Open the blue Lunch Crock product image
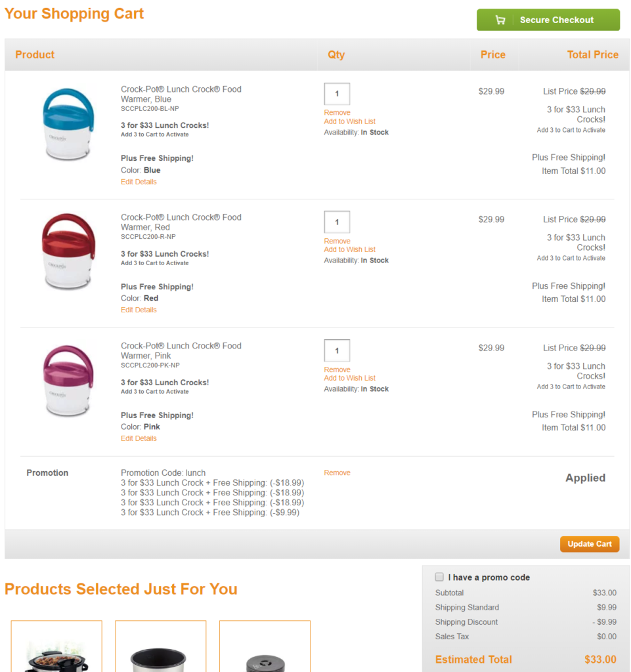This screenshot has height=672, width=631. point(68,125)
